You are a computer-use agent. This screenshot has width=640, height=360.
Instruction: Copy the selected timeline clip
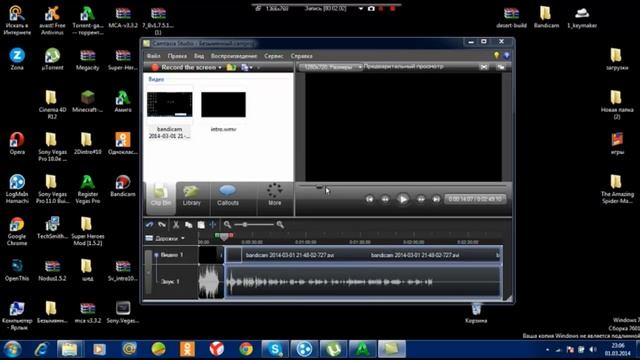click(188, 224)
